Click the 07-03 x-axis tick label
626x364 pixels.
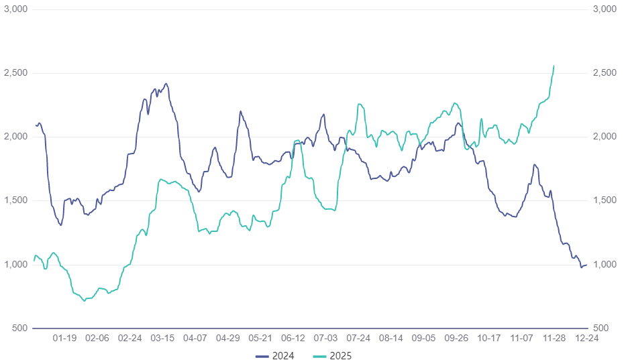326,339
